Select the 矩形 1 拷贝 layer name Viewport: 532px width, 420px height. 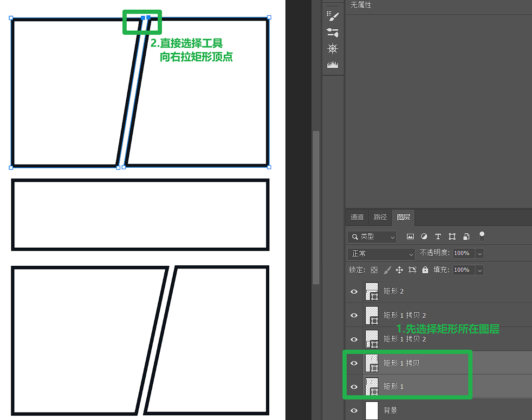click(402, 363)
